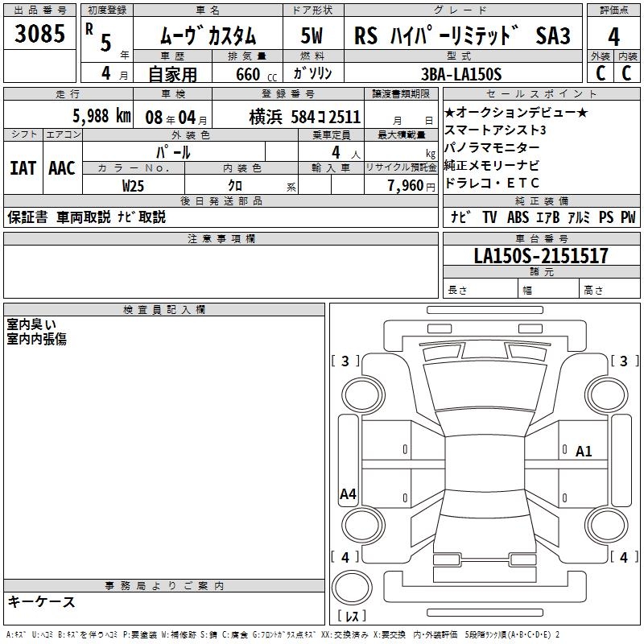Select the キーケース notice text

click(42, 602)
